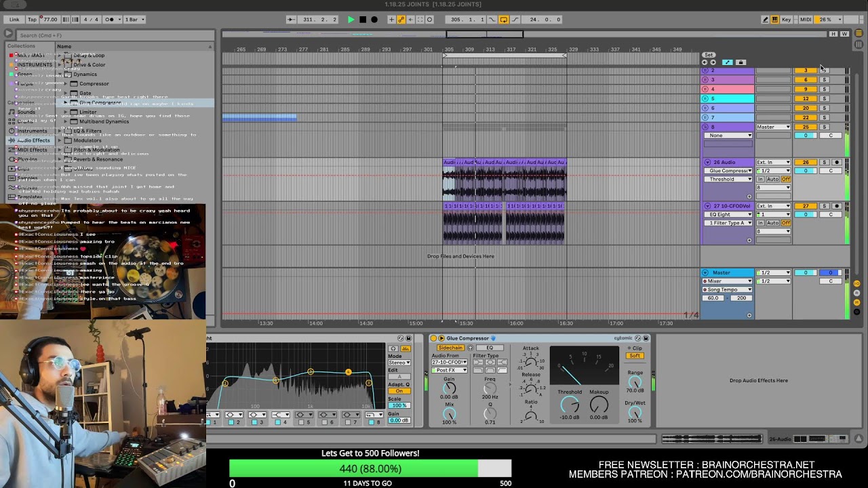Select Audio Effects in browser categories
The height and width of the screenshot is (488, 868).
[x=33, y=140]
